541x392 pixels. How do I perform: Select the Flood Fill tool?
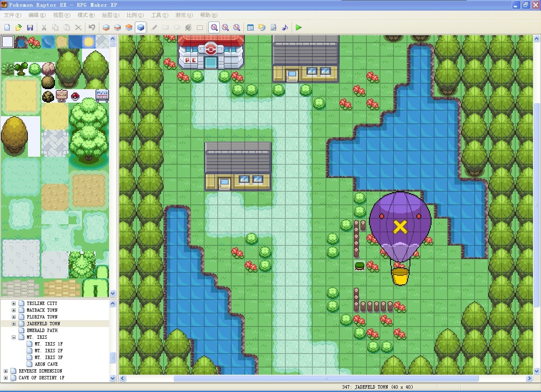click(x=189, y=27)
